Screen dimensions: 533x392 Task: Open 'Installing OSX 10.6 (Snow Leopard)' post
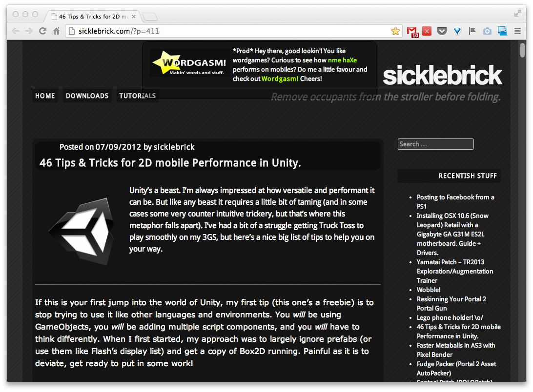452,234
